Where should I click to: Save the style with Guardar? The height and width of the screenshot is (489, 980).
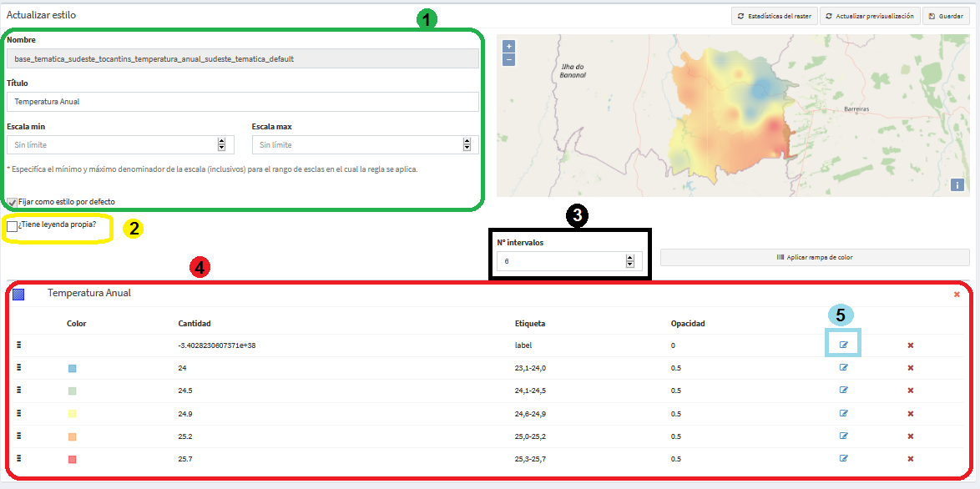947,16
